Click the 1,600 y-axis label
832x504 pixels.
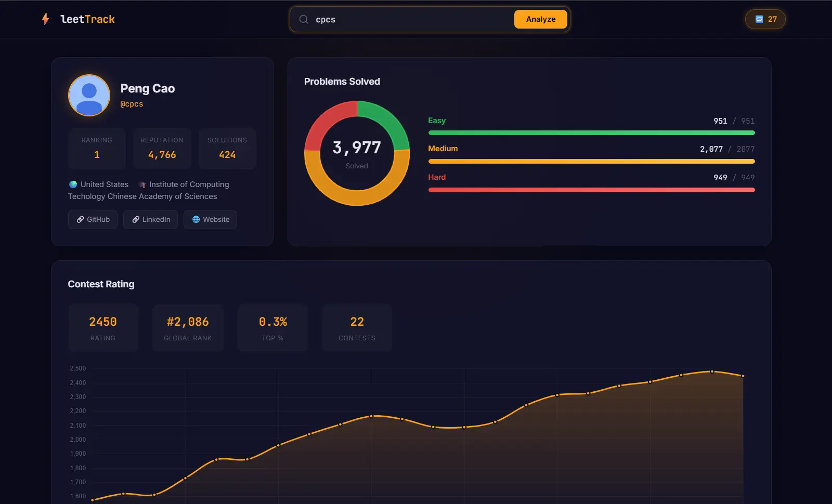(x=78, y=496)
